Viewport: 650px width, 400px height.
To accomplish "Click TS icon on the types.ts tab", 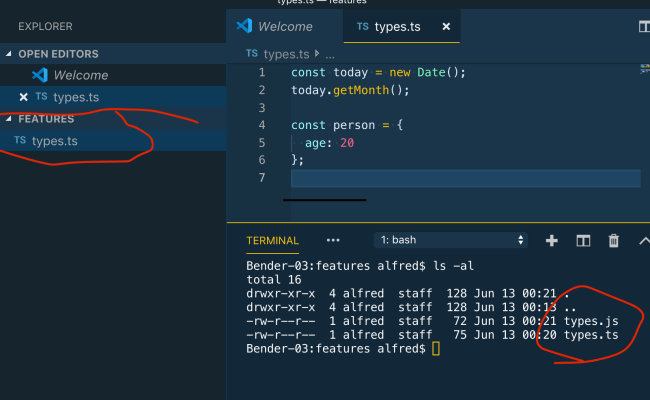I will click(362, 27).
